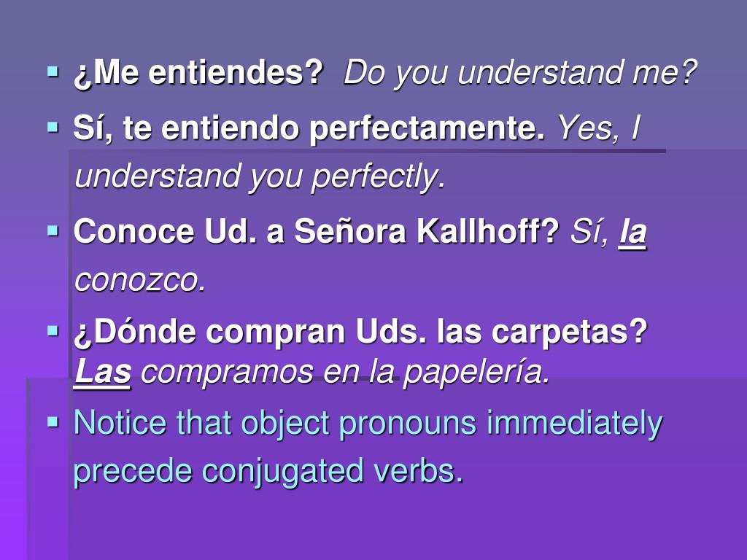Click the name 'Señora Kallhoff?'
The image size is (747, 560).
pyautogui.click(x=426, y=231)
